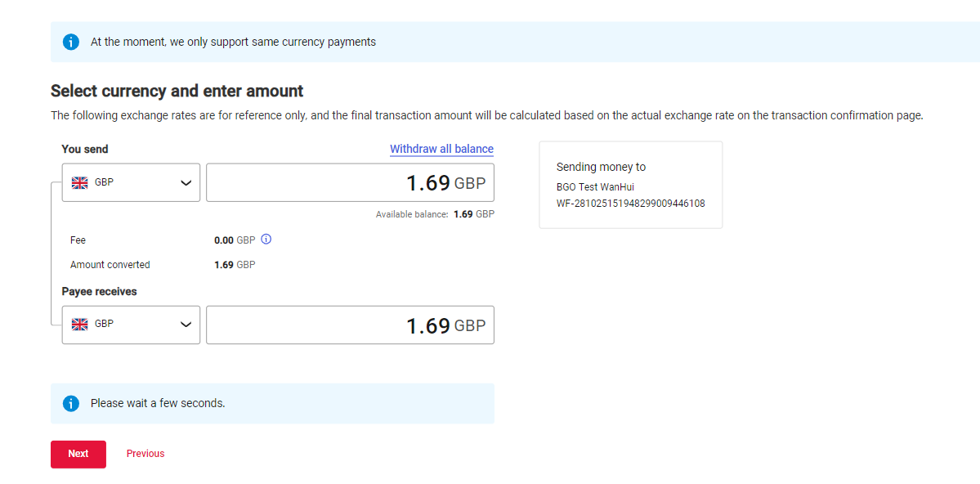Click the UK flag under Payee receives
The image size is (980, 484).
pyautogui.click(x=80, y=324)
